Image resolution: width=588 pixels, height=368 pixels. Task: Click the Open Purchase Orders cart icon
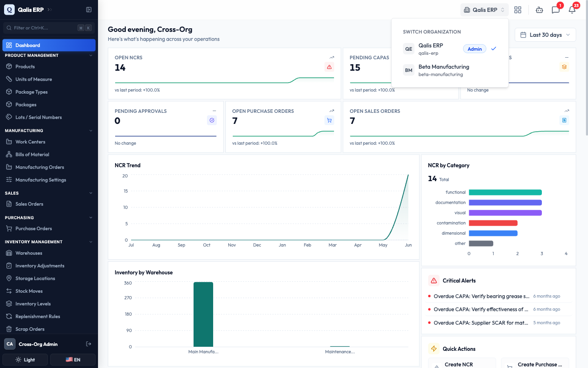[x=329, y=120]
